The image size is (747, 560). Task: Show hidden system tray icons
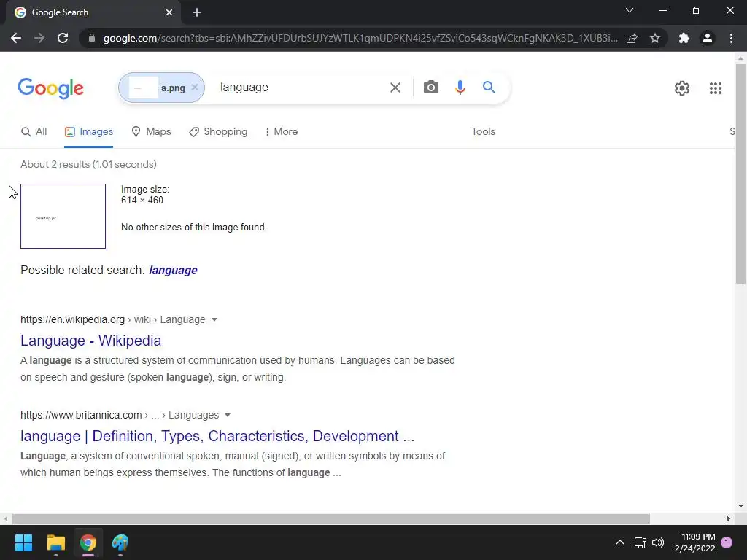(620, 542)
